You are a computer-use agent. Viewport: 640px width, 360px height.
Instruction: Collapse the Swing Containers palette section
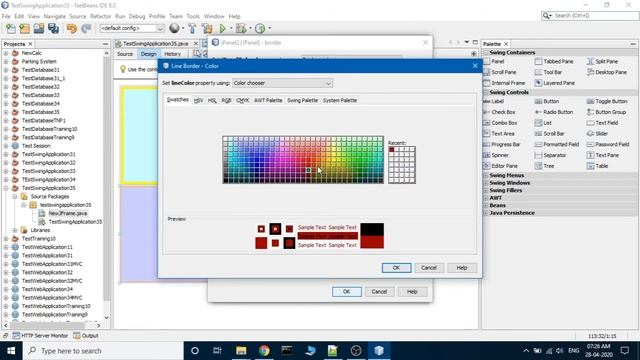pyautogui.click(x=486, y=53)
